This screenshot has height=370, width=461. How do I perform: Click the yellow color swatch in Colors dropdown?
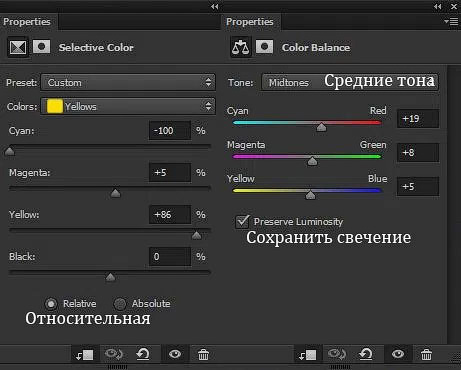[x=55, y=106]
